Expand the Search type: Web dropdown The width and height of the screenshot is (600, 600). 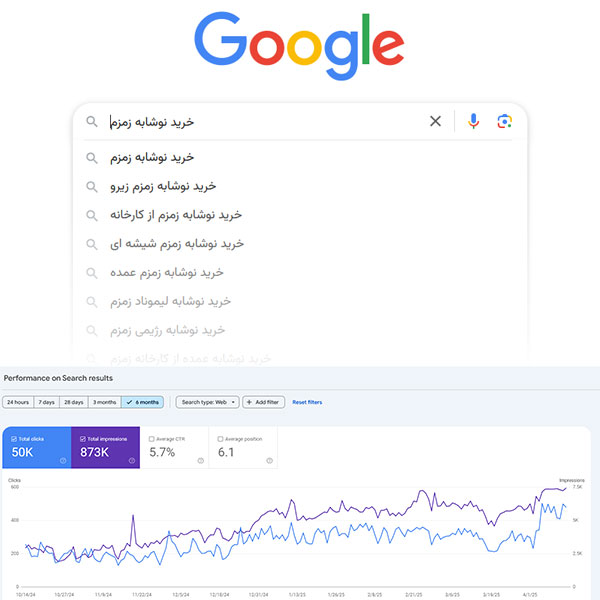208,402
